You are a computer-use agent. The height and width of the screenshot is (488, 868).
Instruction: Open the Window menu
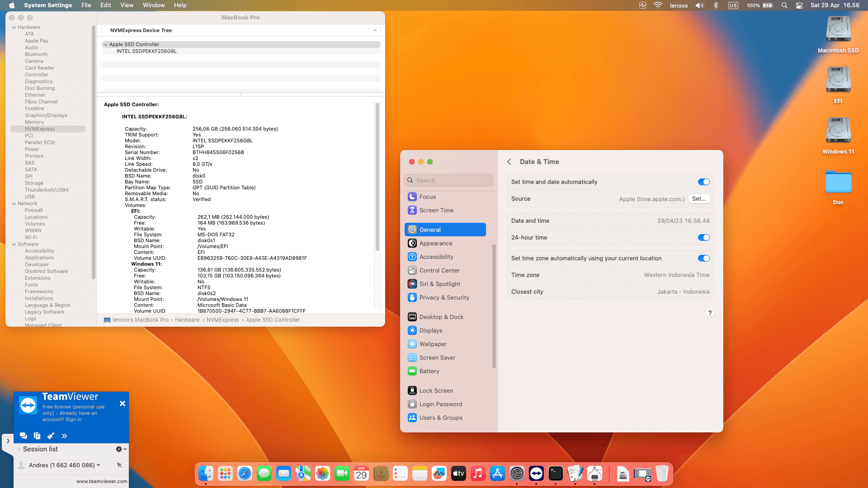(x=154, y=5)
